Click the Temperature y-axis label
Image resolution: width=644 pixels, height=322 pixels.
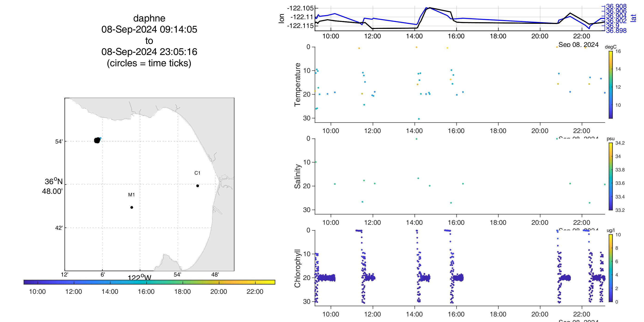[297, 85]
